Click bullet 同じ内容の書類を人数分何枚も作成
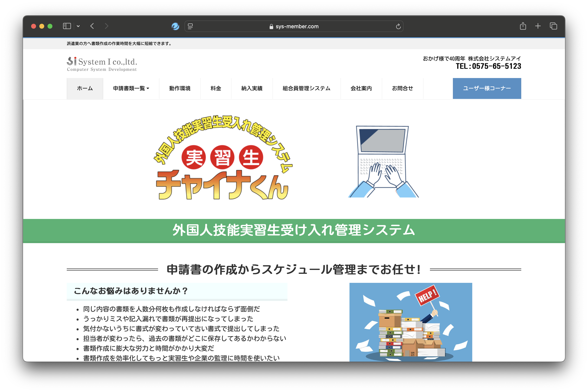 [171, 309]
